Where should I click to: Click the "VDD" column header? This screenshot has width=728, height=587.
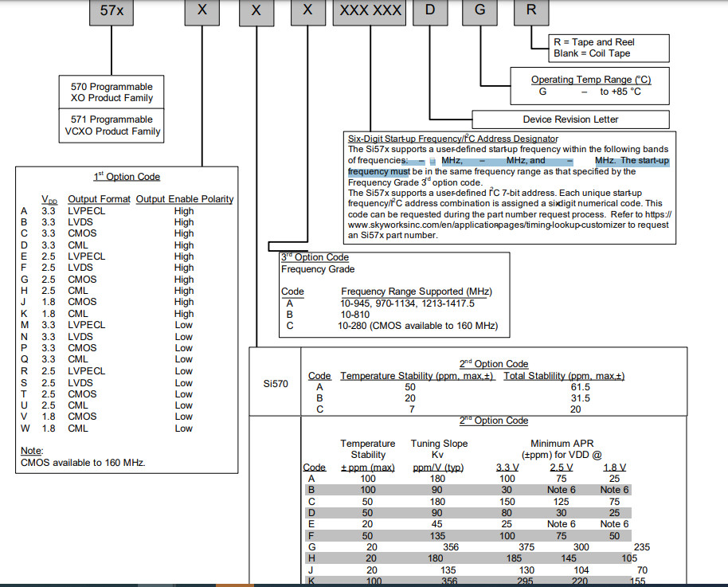[49, 199]
